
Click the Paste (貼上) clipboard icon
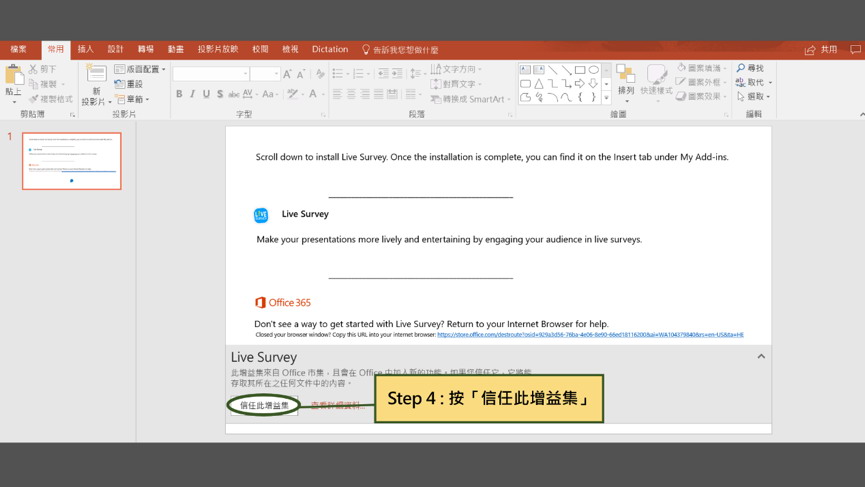tap(14, 76)
